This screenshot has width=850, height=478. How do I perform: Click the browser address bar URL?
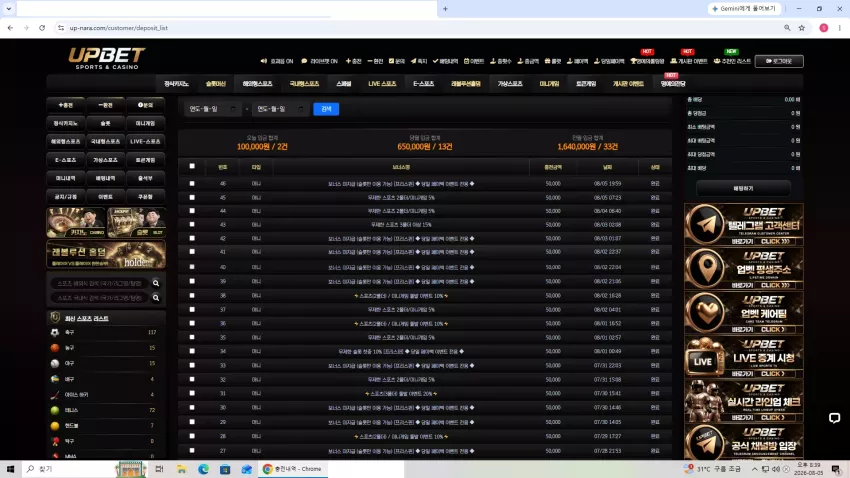[119, 28]
